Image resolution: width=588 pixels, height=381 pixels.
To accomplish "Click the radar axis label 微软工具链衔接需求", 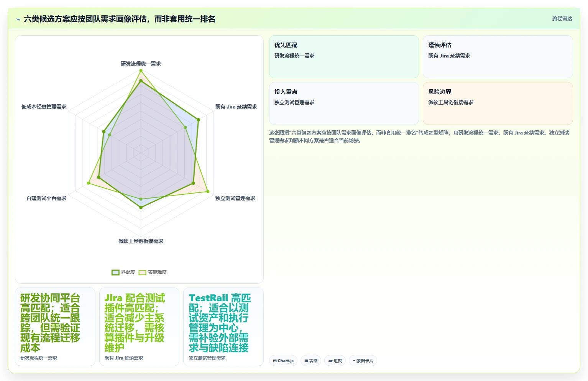I will [141, 241].
